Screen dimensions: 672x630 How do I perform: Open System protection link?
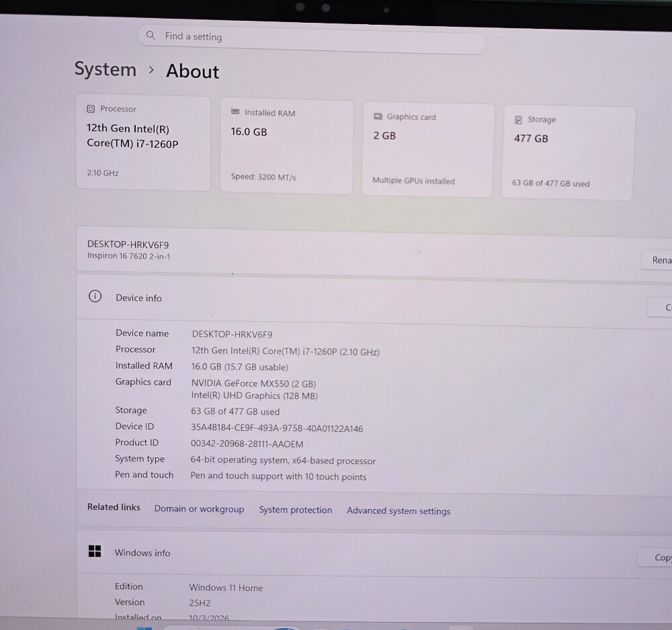point(295,510)
